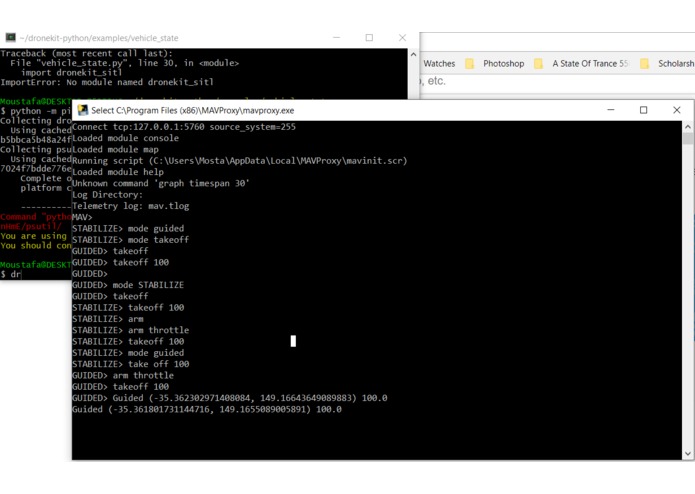This screenshot has width=695, height=494.
Task: Click the MAVProxy icon in the mavproxy.exe title bar
Action: tap(82, 110)
